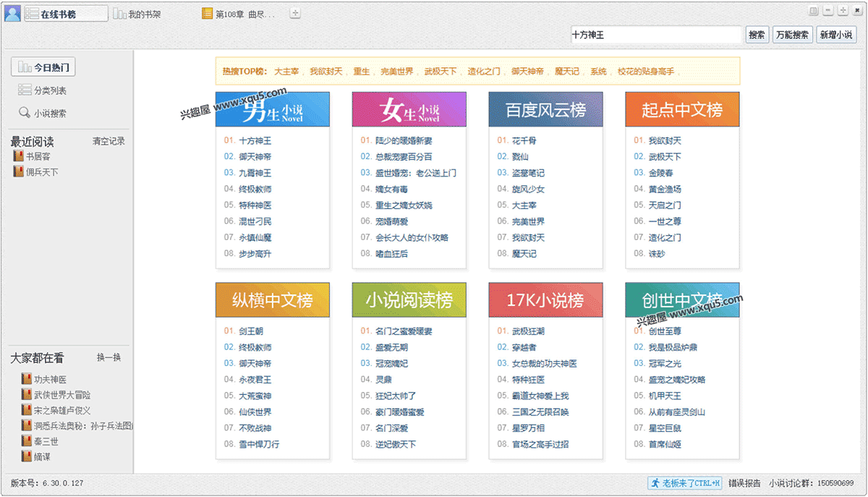Click the search input field containing 十方神王

pos(655,34)
